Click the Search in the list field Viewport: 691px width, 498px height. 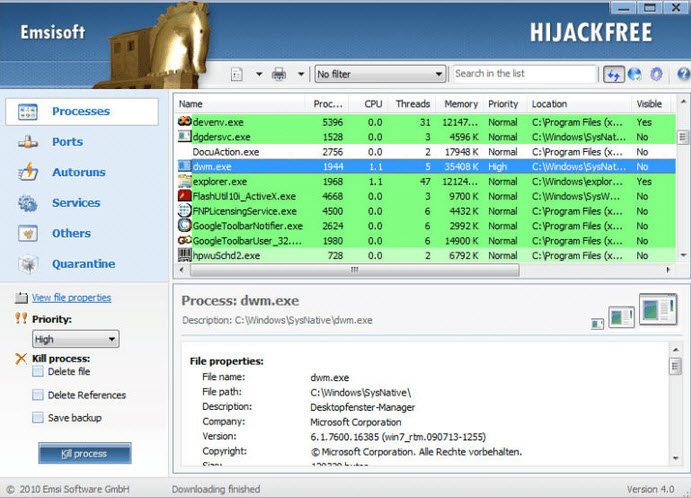point(524,74)
